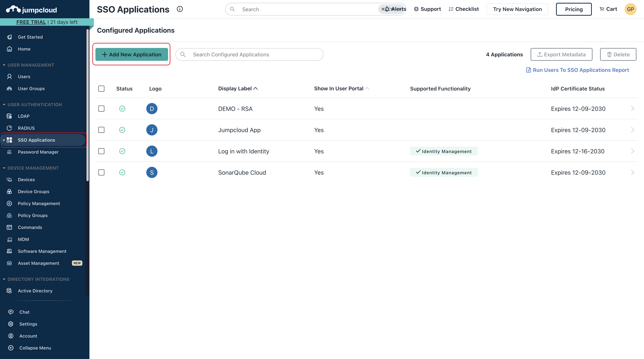Toggle the select-all checkbox in table header
Screen dimensions: 644x359
[x=101, y=89]
